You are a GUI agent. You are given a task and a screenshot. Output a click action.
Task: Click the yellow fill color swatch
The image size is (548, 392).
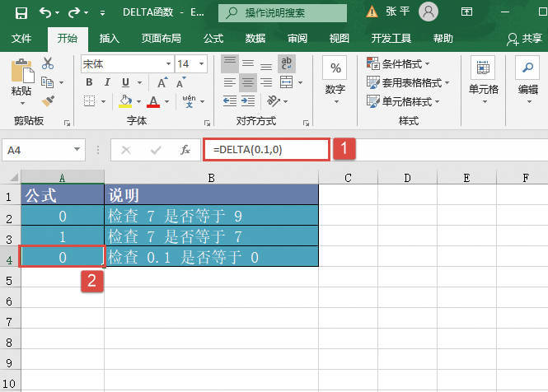(x=125, y=100)
